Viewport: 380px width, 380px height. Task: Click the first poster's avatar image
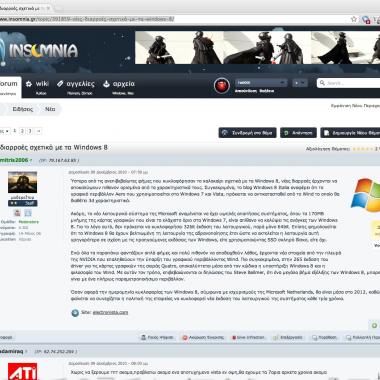click(x=22, y=182)
